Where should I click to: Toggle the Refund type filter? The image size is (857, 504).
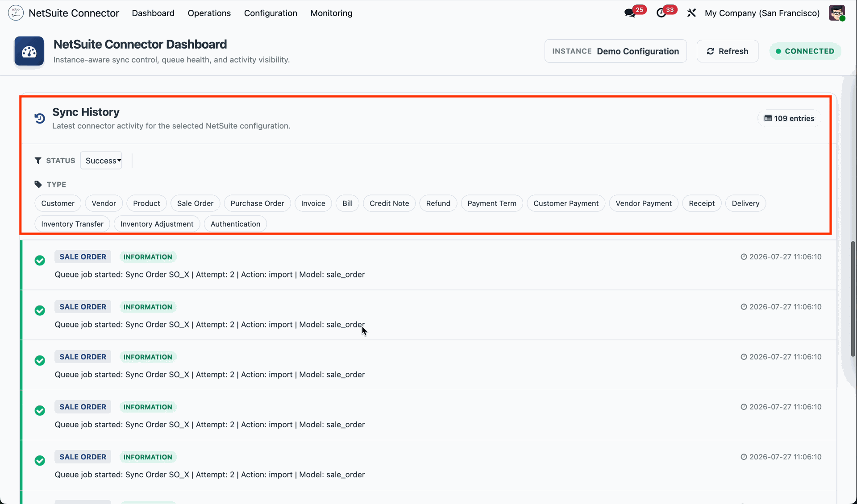(x=438, y=203)
